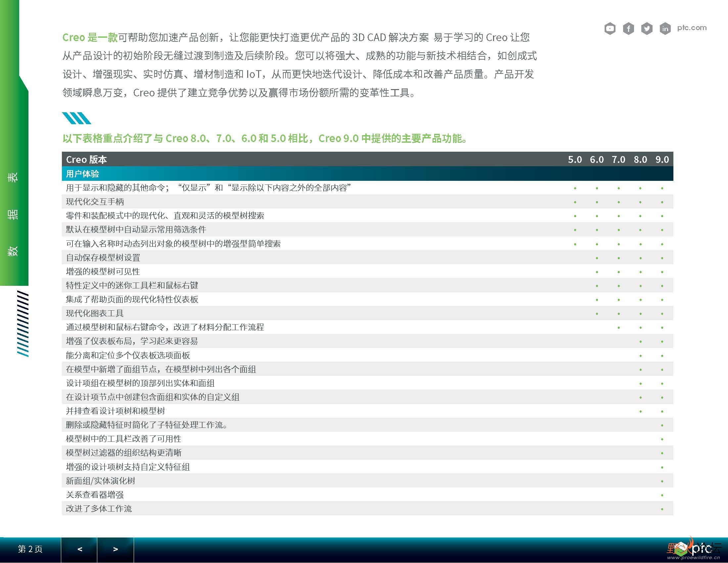Click the 5.0 version column header
This screenshot has width=728, height=563.
(575, 159)
